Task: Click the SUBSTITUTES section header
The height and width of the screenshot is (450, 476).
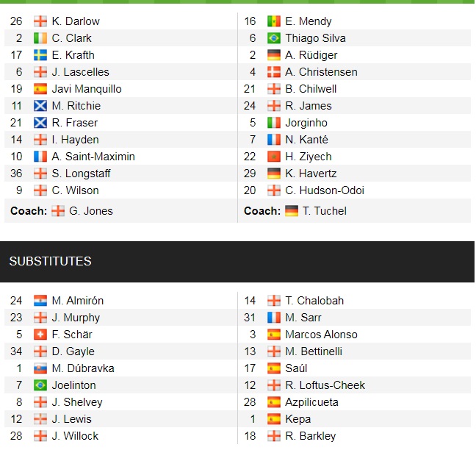Action: tap(50, 262)
